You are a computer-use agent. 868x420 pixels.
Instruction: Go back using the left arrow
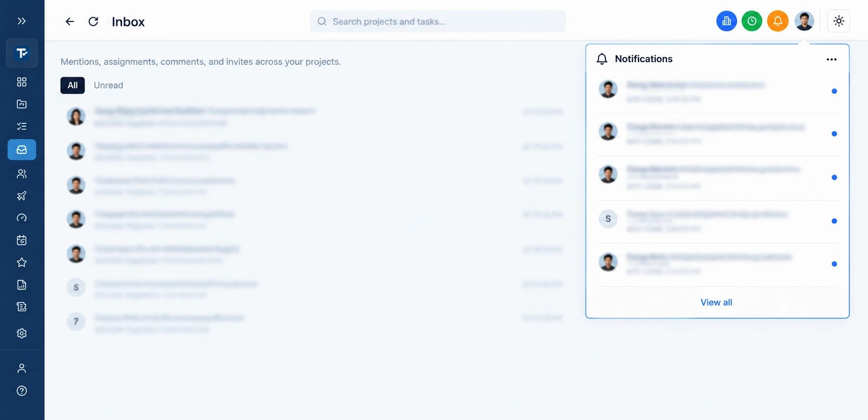(70, 22)
